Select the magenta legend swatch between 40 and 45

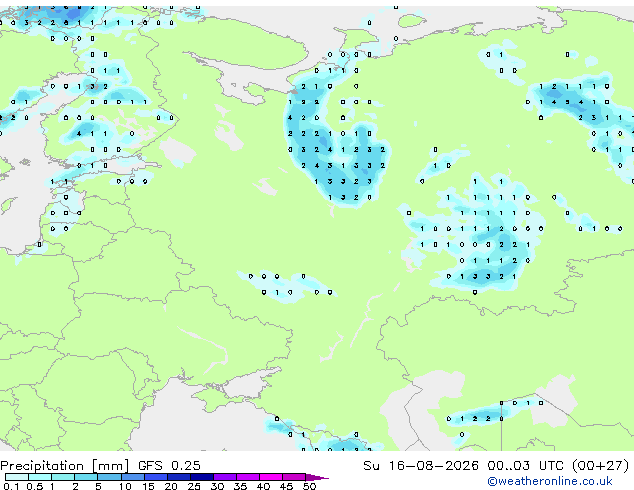coord(271,477)
